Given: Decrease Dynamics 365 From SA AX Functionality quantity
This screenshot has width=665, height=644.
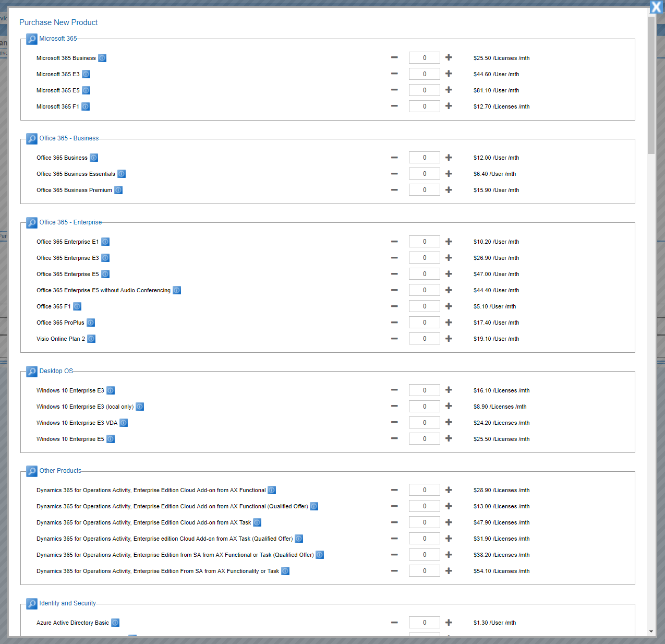Looking at the screenshot, I should tap(394, 571).
